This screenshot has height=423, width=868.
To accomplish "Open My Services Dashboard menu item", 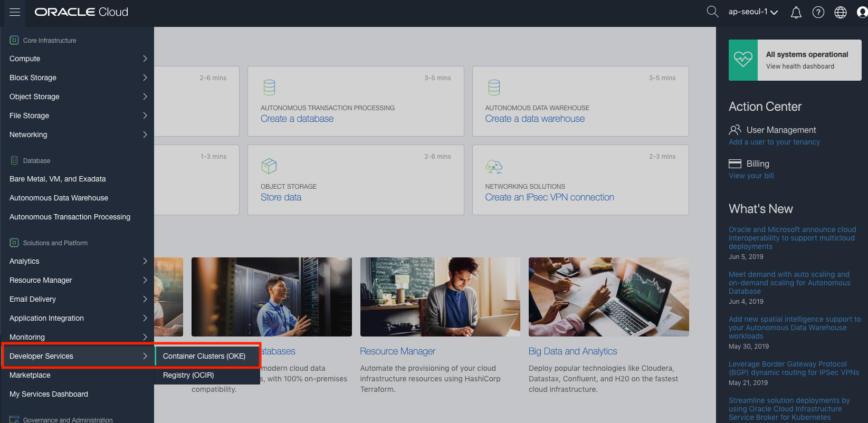I will point(77,394).
